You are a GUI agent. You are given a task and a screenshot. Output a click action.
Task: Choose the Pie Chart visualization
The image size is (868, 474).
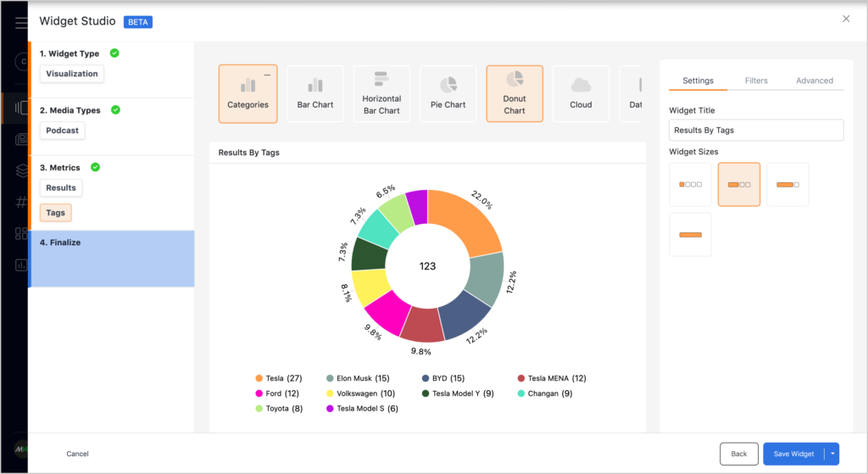point(448,93)
